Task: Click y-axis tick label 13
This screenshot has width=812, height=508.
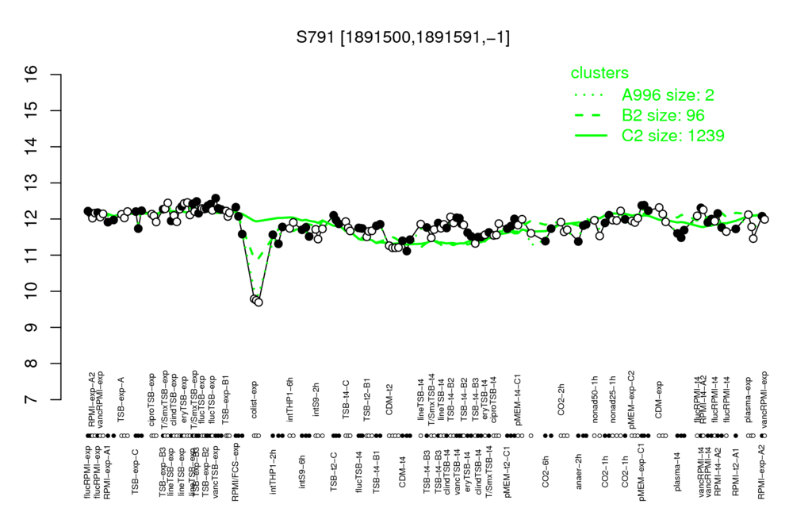Action: click(32, 183)
